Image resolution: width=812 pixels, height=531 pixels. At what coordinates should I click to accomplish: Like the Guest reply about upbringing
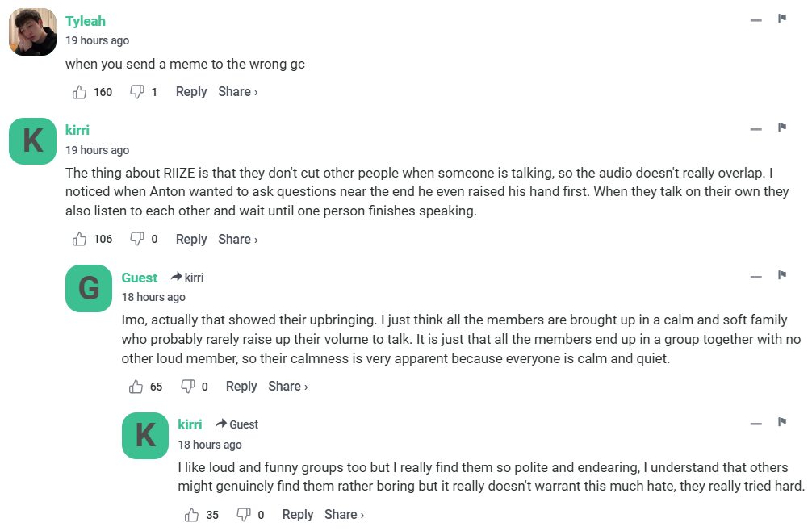[136, 387]
